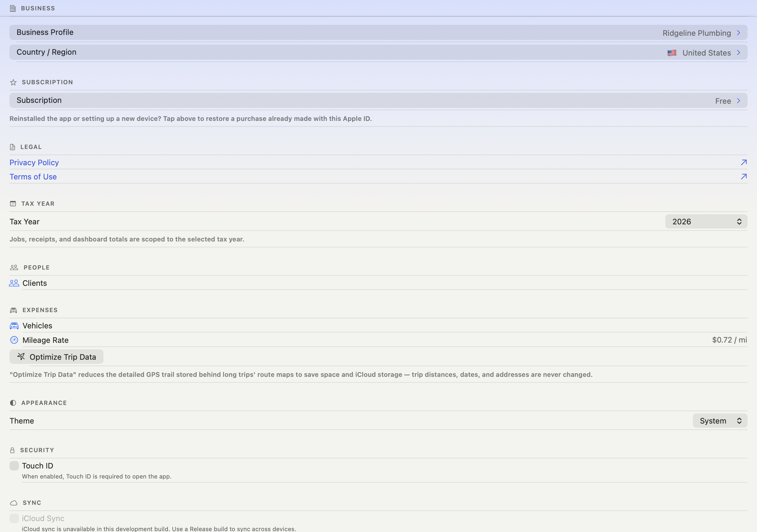Click the United States flag icon
757x532 pixels.
pyautogui.click(x=672, y=53)
